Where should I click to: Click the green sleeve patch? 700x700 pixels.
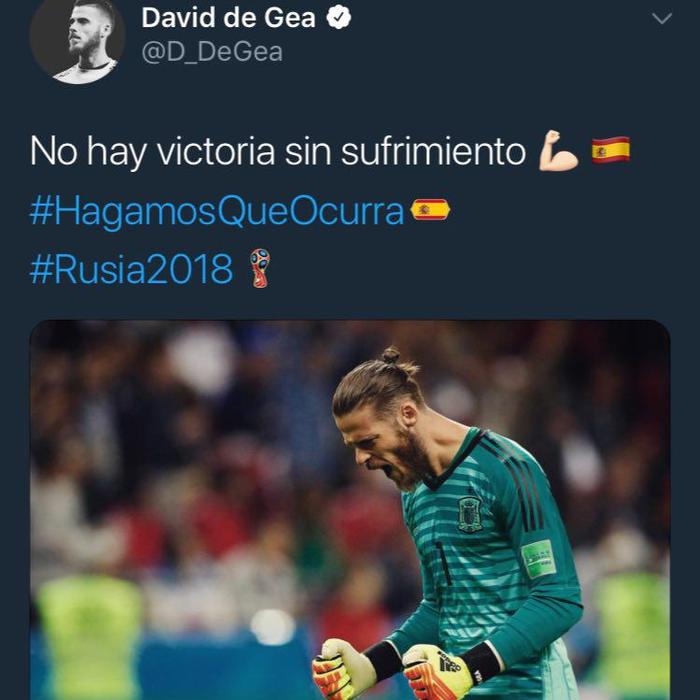[539, 559]
